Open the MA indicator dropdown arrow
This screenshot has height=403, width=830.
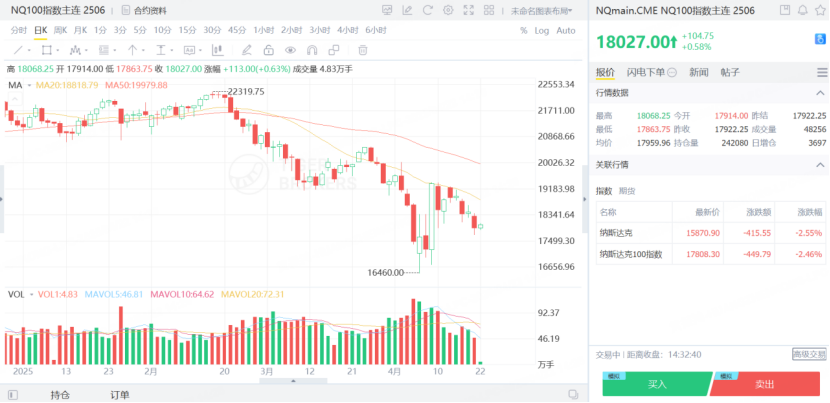[x=29, y=85]
